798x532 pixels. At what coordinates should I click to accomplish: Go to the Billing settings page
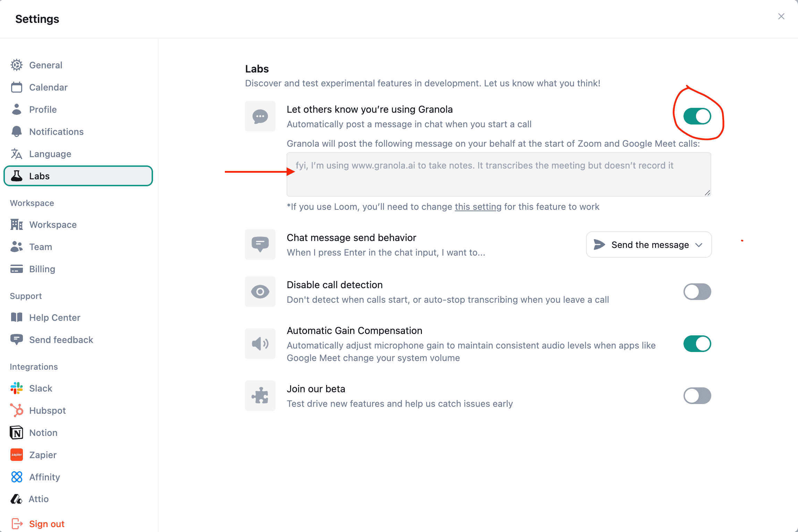click(42, 269)
